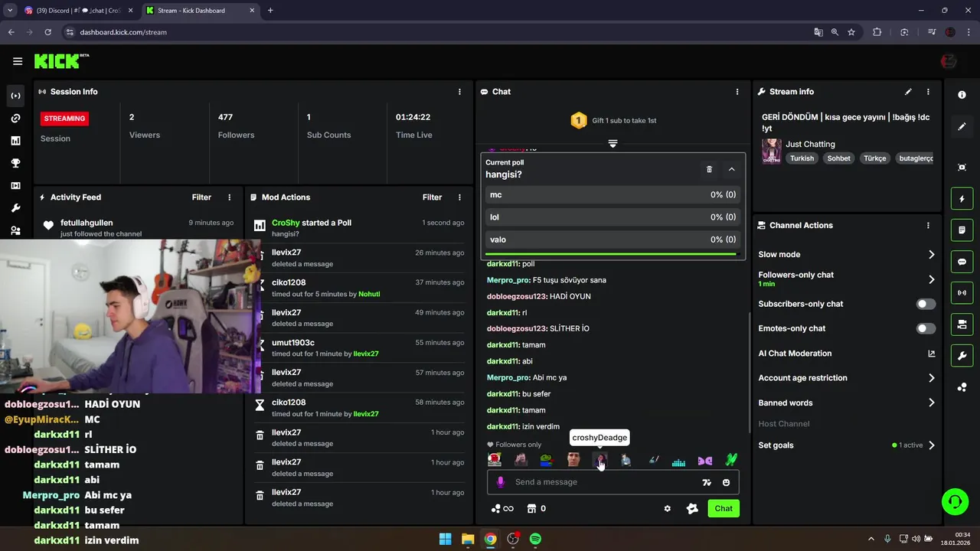980x551 pixels.
Task: Open the green headset support button
Action: (955, 502)
